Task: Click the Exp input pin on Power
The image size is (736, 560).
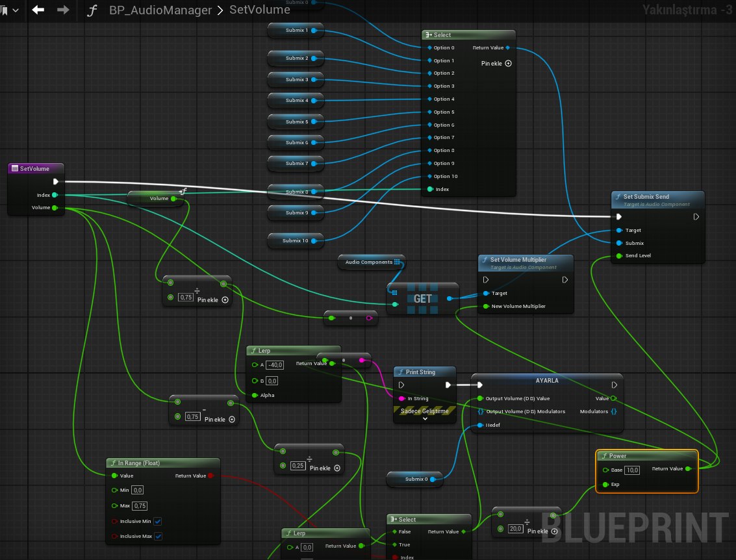Action: pos(605,485)
